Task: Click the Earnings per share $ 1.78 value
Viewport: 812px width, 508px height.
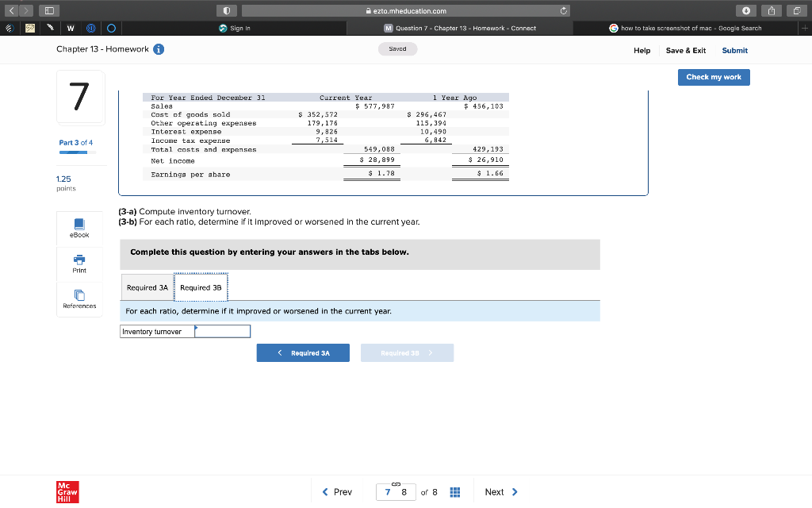Action: 381,173
